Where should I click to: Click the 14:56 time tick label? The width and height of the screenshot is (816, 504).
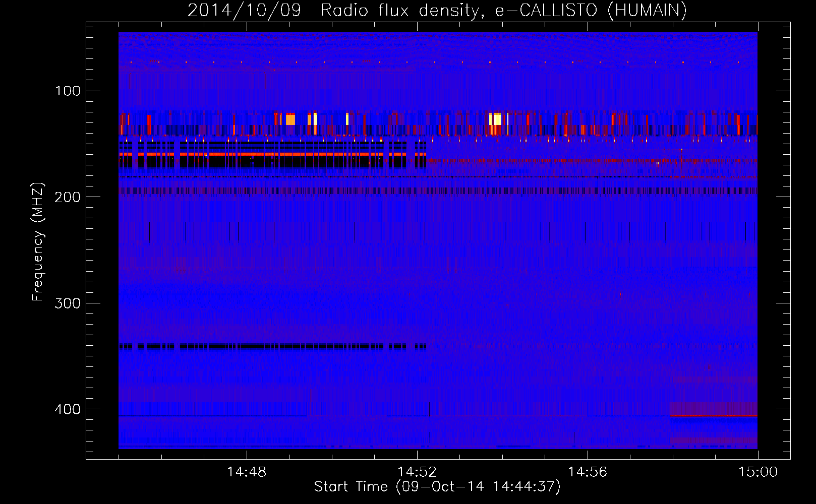click(588, 472)
